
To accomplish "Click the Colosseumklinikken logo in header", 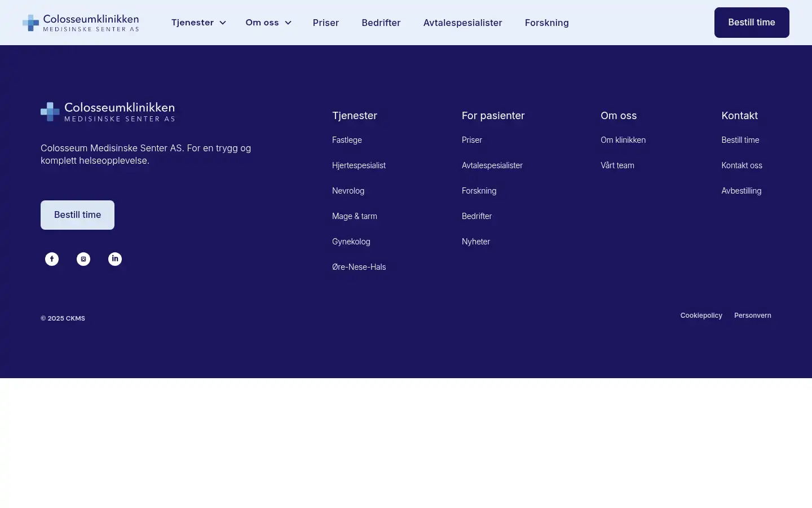I will pos(81,23).
